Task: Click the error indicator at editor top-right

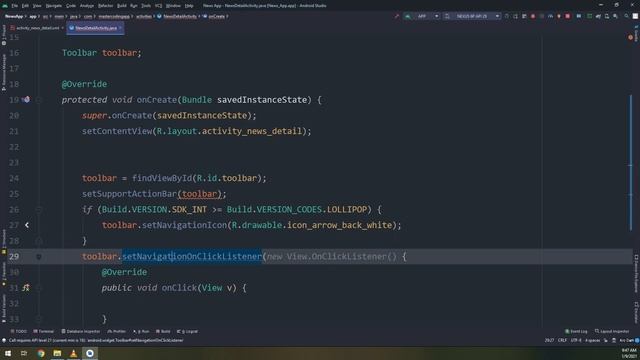Action: [x=631, y=38]
